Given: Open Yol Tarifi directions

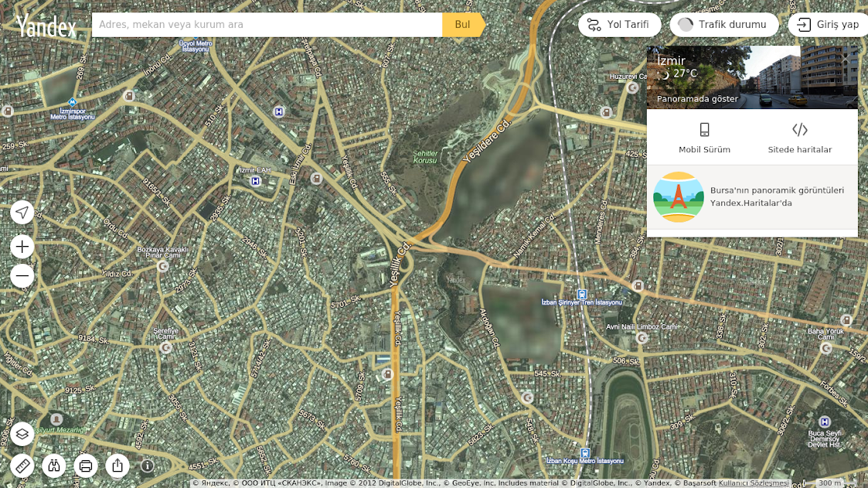Looking at the screenshot, I should pos(619,25).
